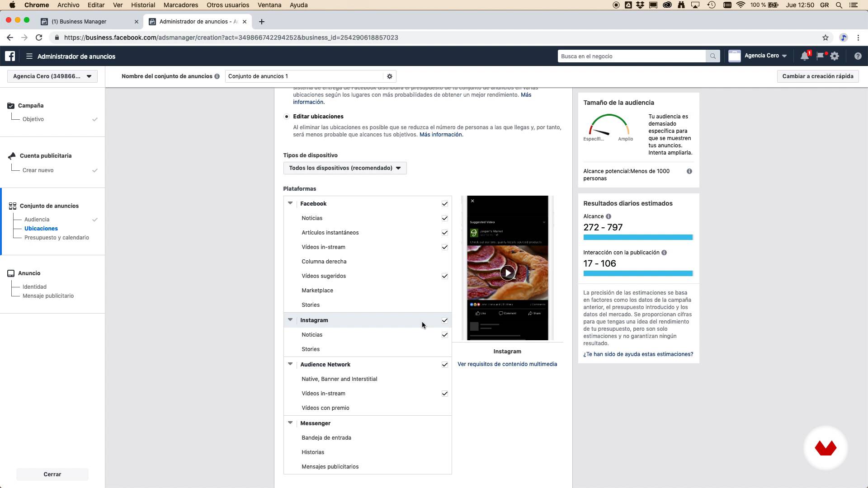The width and height of the screenshot is (868, 488).
Task: Open Todos los dispositivos dropdown
Action: point(344,168)
